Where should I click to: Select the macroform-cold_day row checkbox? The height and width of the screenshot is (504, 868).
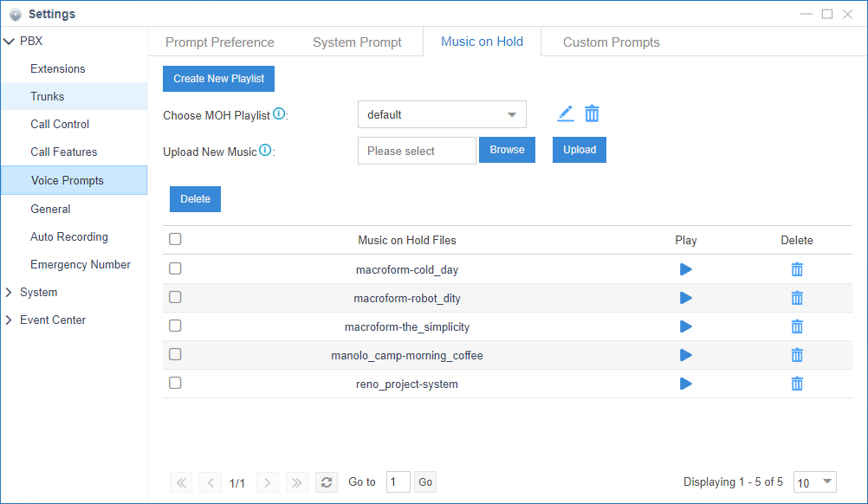(175, 269)
